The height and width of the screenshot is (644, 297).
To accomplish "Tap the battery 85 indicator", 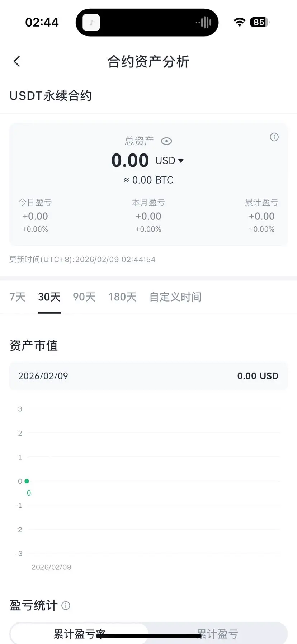I will coord(259,22).
